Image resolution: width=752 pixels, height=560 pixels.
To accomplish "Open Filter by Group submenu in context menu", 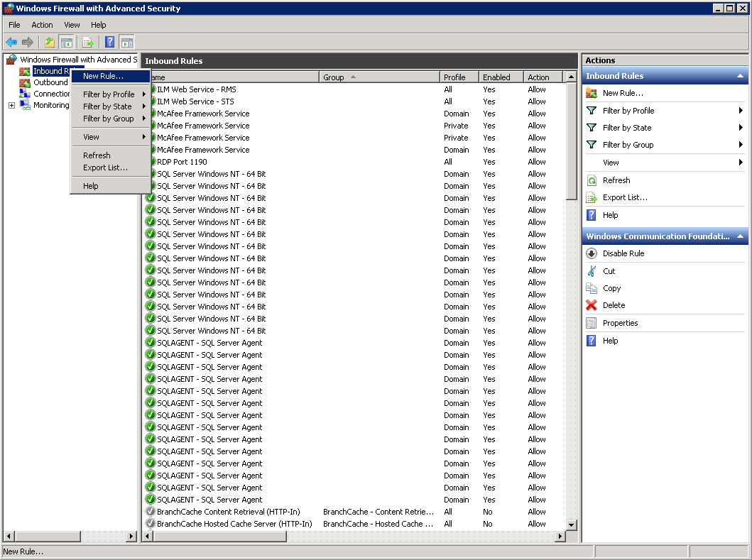I will pyautogui.click(x=111, y=119).
